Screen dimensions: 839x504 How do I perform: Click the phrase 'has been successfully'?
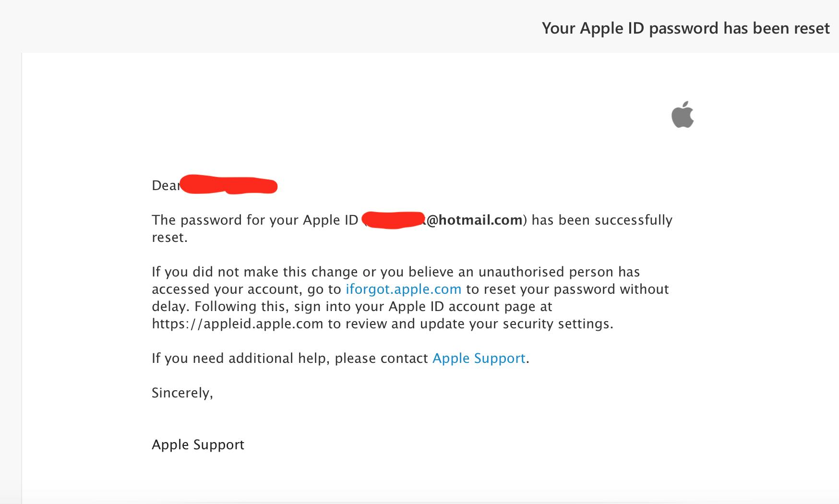602,220
